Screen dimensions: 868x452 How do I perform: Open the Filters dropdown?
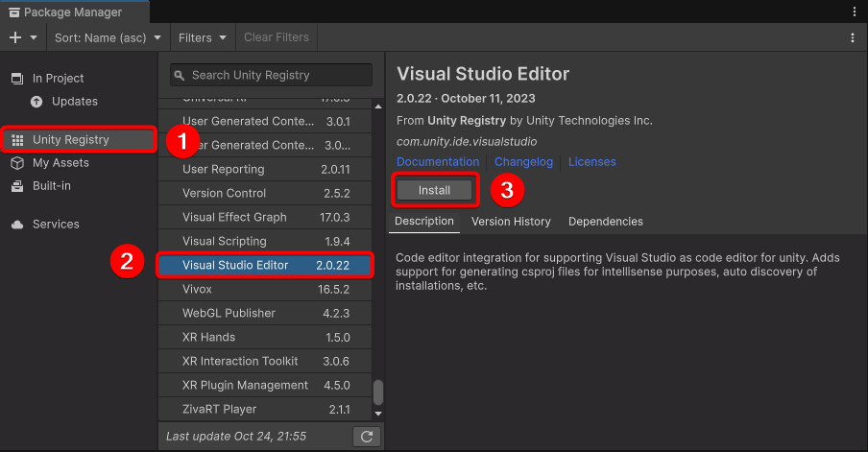[x=203, y=37]
